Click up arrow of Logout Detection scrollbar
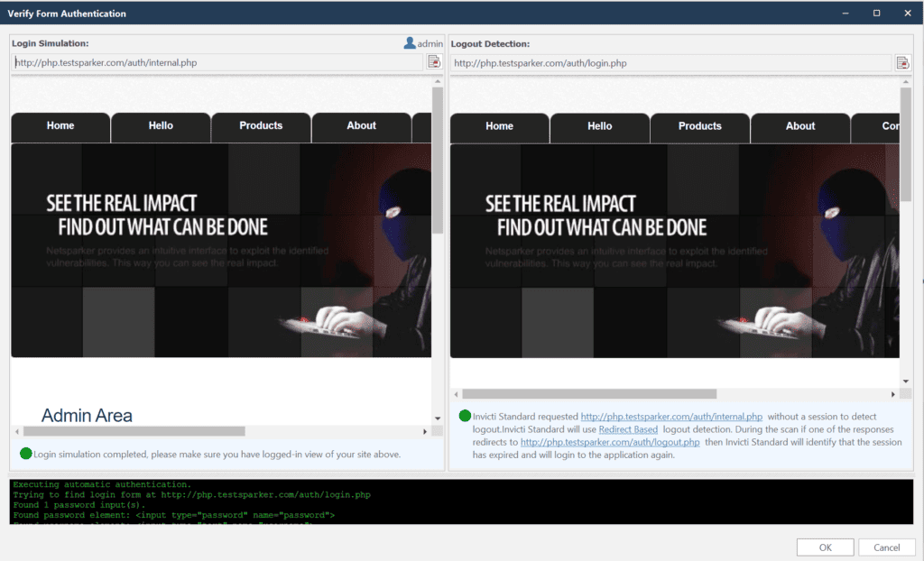 click(x=906, y=82)
